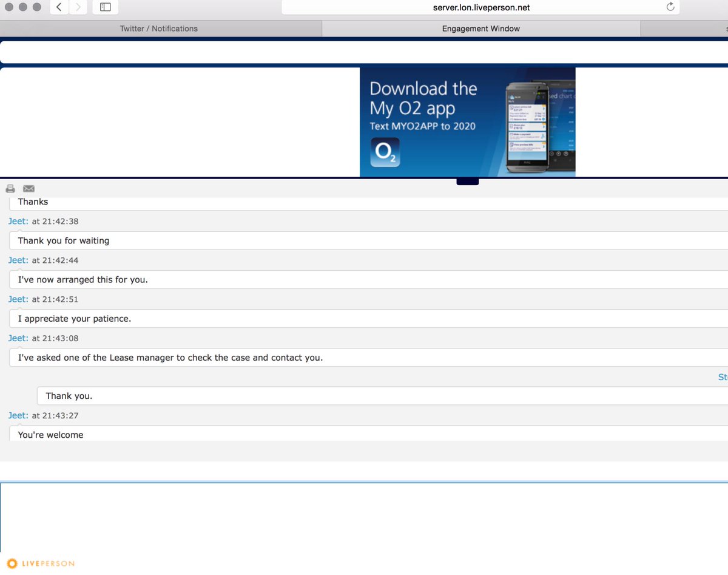Click the chat message text entry box
Screen dimensions: 728x575
tap(364, 516)
